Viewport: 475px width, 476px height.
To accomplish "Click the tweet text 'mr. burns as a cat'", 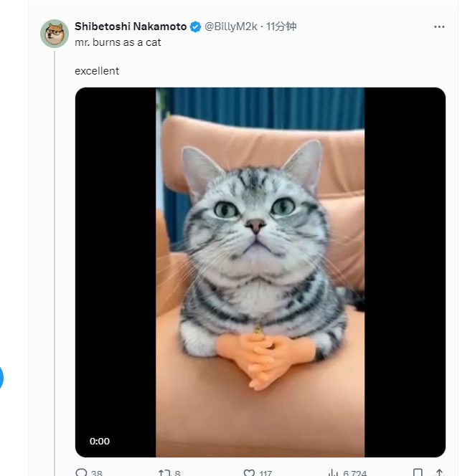I will (118, 42).
